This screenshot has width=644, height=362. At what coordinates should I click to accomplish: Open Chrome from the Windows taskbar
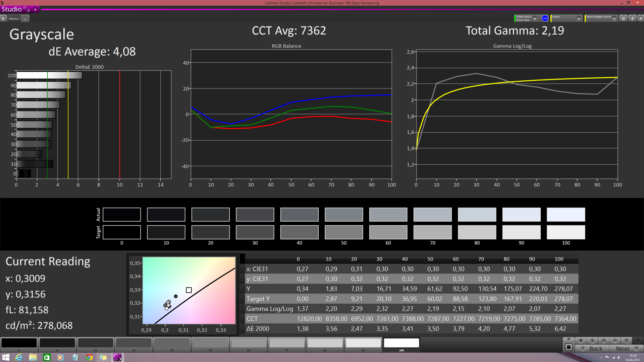click(89, 357)
